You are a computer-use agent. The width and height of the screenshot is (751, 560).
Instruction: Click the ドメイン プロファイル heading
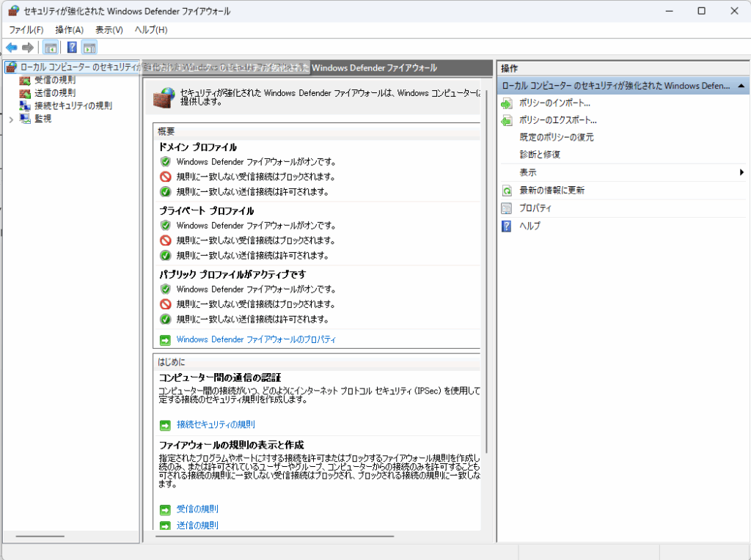coord(198,147)
